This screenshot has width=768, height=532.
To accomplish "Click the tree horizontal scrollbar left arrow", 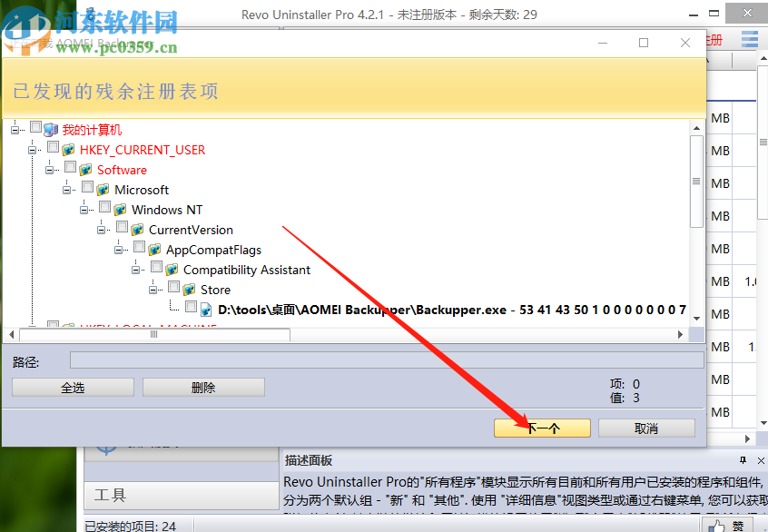I will (12, 335).
